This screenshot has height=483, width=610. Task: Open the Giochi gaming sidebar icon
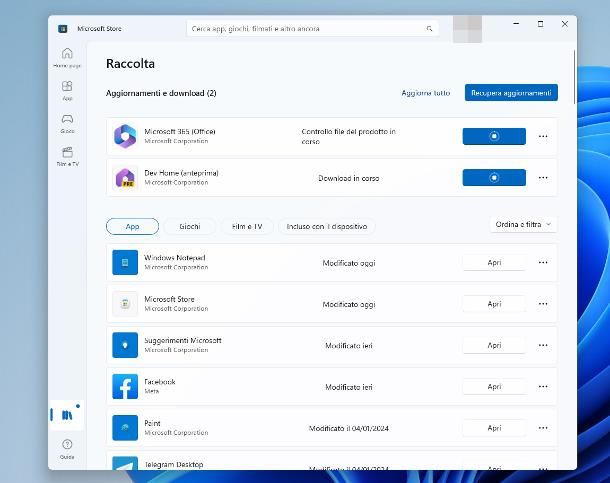[x=67, y=123]
